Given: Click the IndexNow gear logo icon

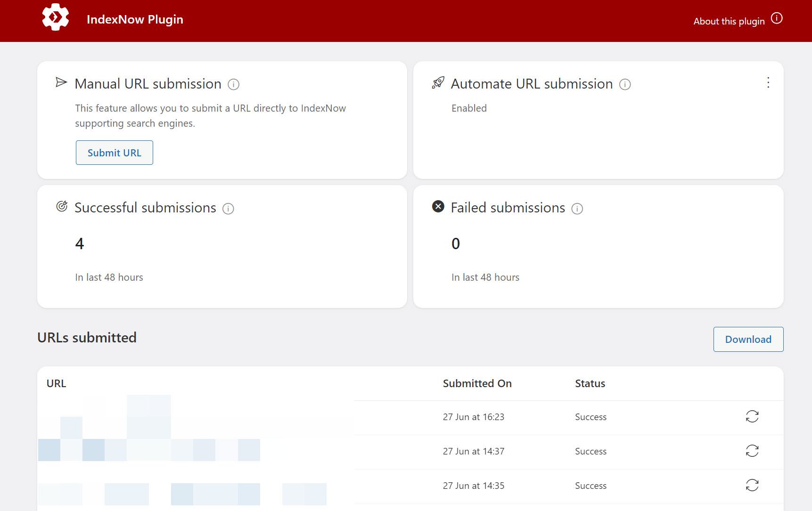Looking at the screenshot, I should 56,17.
